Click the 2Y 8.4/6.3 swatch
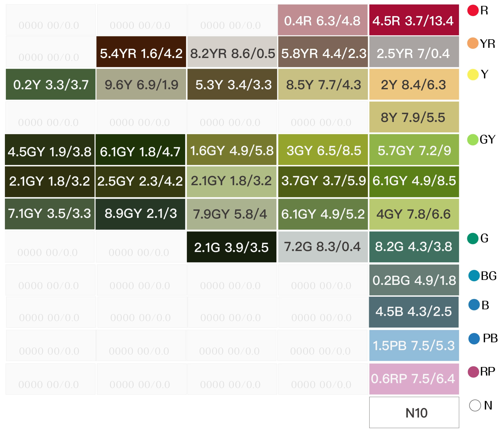This screenshot has width=504, height=434. pos(414,84)
